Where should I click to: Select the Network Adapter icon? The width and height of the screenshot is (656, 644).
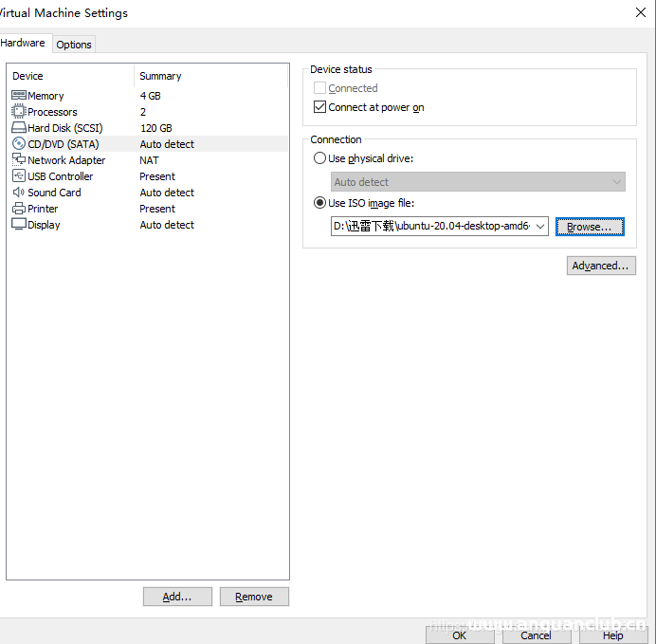click(19, 160)
